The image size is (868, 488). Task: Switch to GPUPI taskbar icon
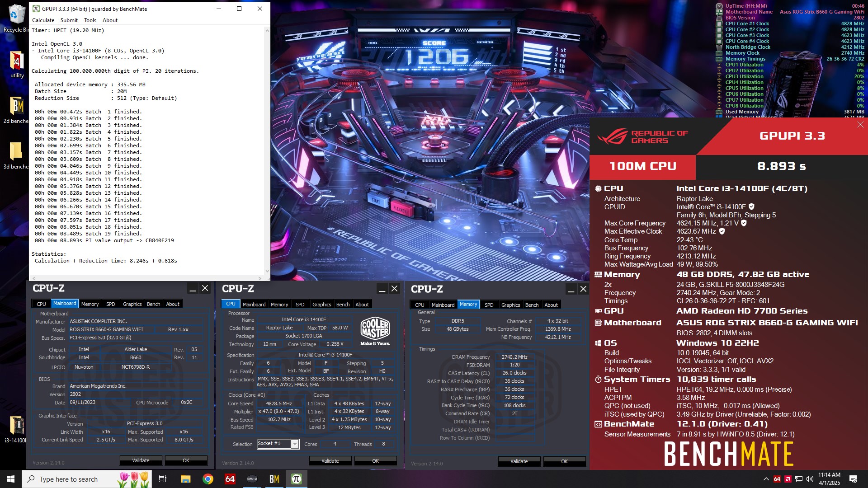(x=297, y=479)
